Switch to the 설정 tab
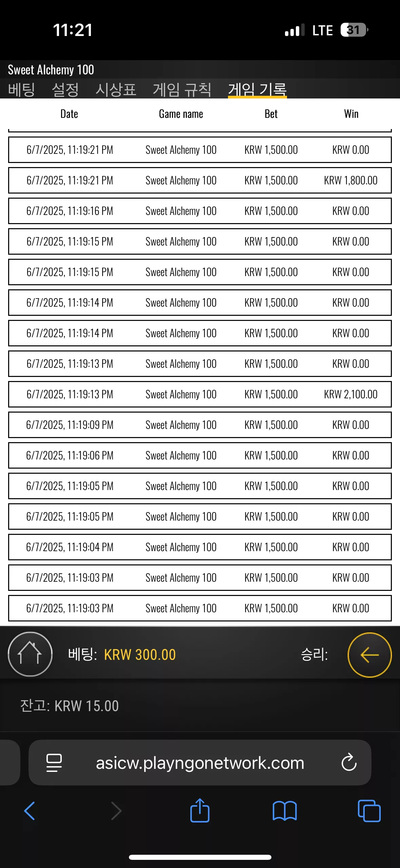The width and height of the screenshot is (400, 868). [65, 90]
